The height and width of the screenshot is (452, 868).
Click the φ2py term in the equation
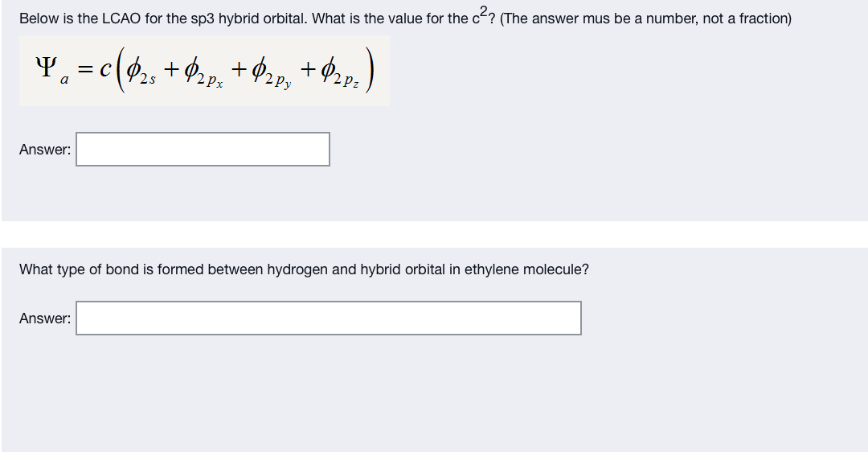272,73
